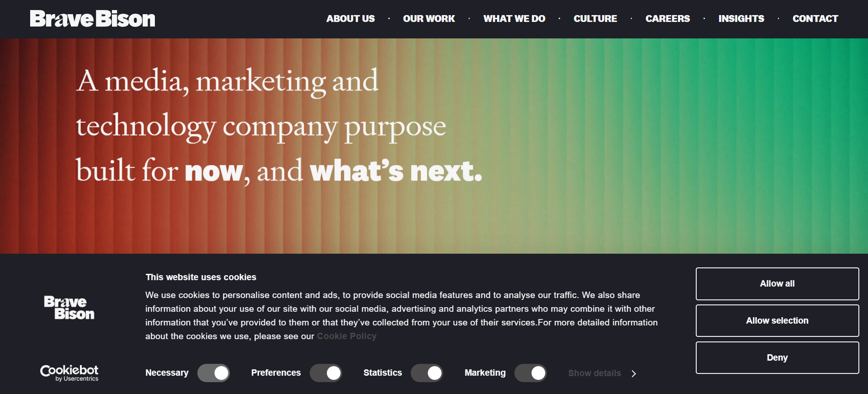Image resolution: width=868 pixels, height=394 pixels.
Task: Deny all cookies
Action: point(777,358)
